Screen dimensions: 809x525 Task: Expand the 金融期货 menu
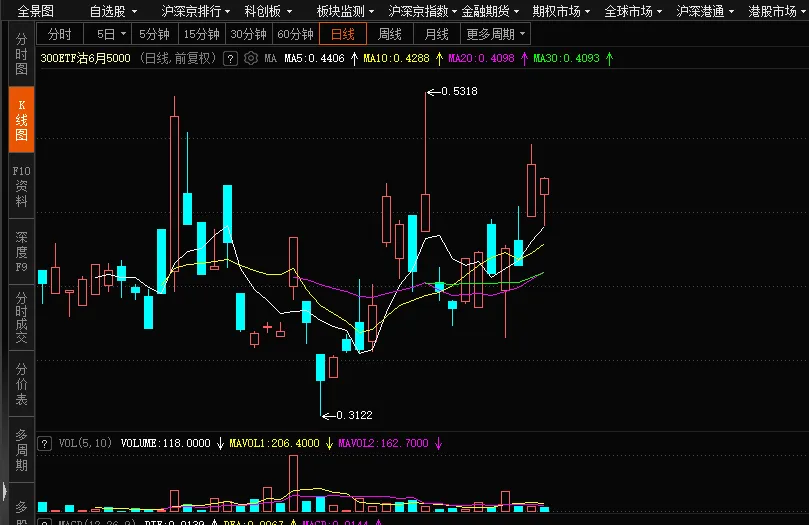(490, 11)
